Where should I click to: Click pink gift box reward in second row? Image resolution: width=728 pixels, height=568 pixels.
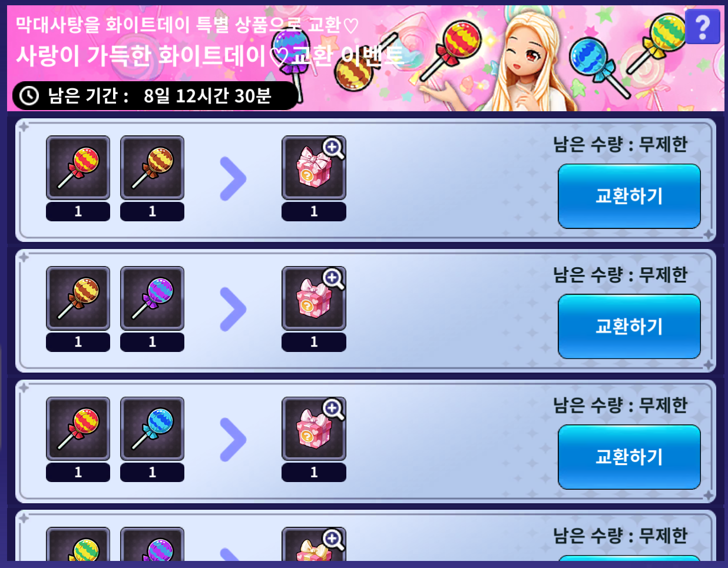click(314, 298)
